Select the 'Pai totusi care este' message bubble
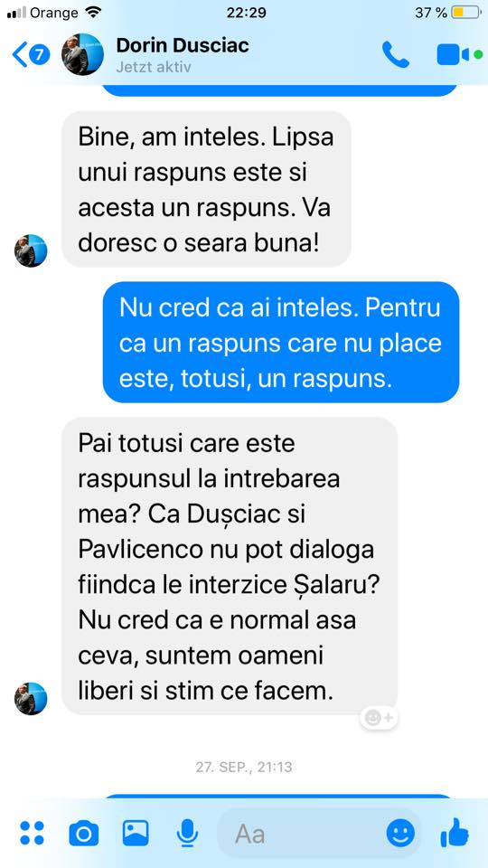488x868 pixels. [230, 566]
